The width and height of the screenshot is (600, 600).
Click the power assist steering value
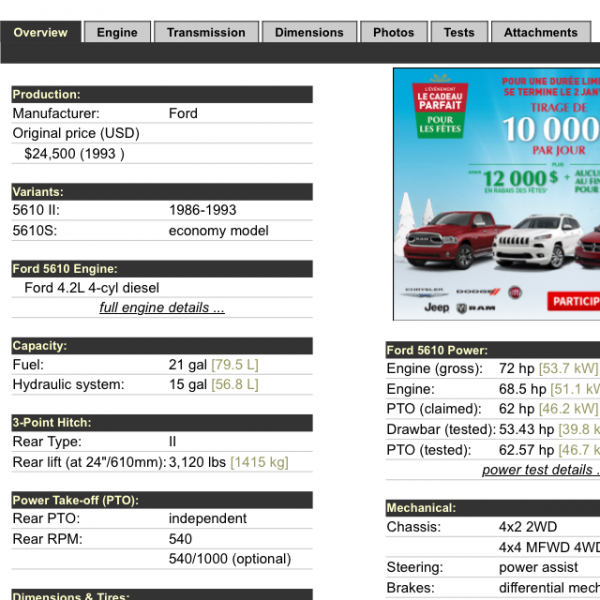[538, 567]
